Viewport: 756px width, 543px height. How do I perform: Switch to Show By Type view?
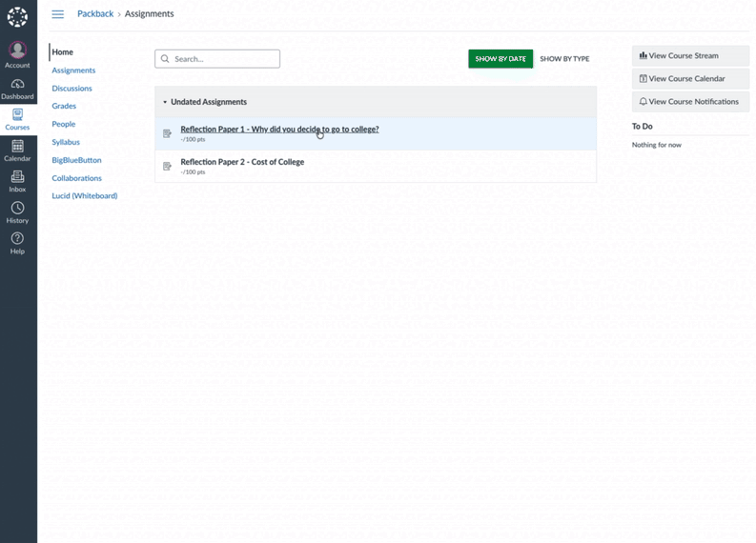(564, 59)
